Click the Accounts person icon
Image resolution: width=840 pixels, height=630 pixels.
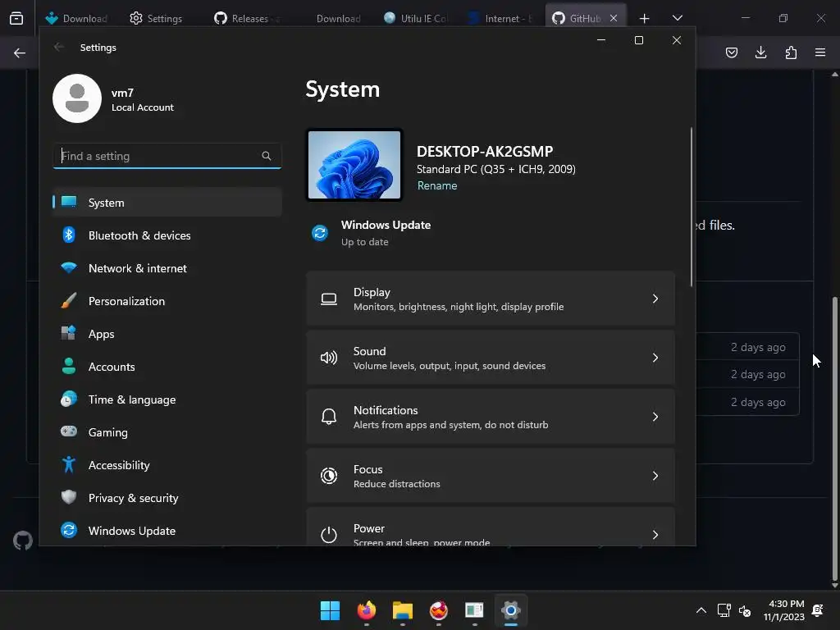(x=69, y=366)
